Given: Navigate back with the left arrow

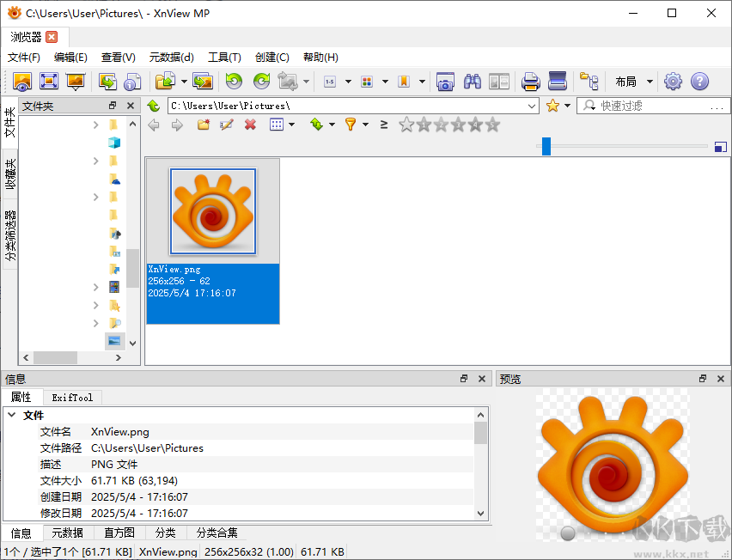Looking at the screenshot, I should (x=154, y=125).
